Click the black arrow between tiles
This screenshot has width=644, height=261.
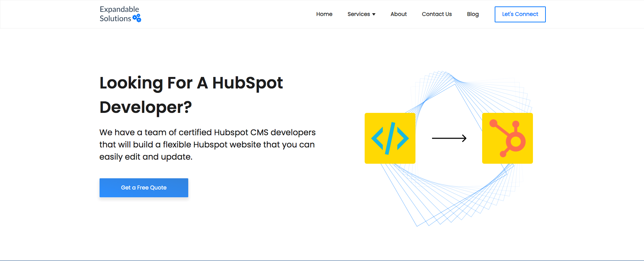(x=449, y=138)
